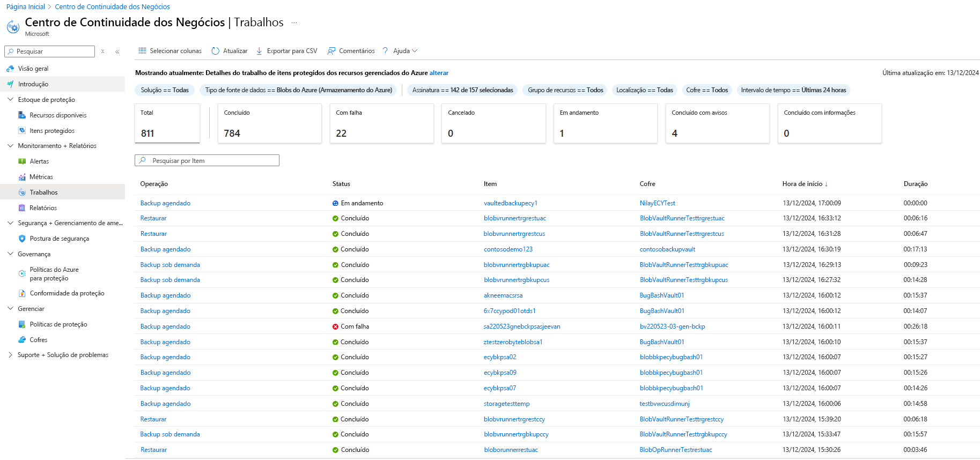Click the Alertas sidebar icon

click(x=22, y=161)
